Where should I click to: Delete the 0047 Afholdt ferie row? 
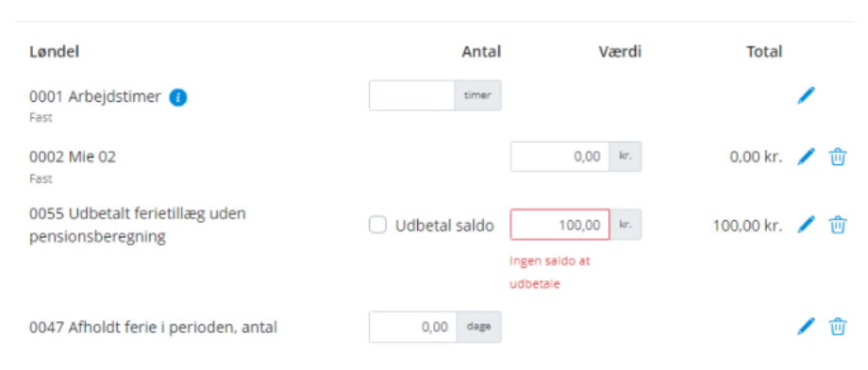click(x=838, y=327)
